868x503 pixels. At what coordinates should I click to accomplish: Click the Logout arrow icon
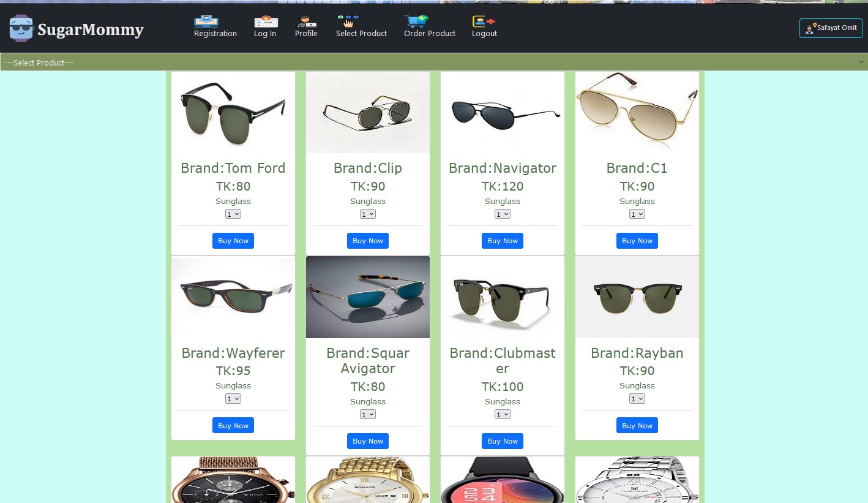pos(484,21)
